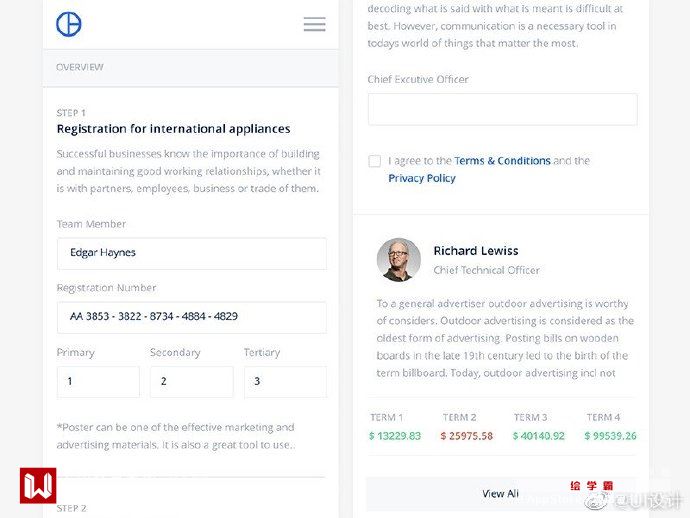Open the hamburger menu
The width and height of the screenshot is (690, 518).
click(x=314, y=24)
